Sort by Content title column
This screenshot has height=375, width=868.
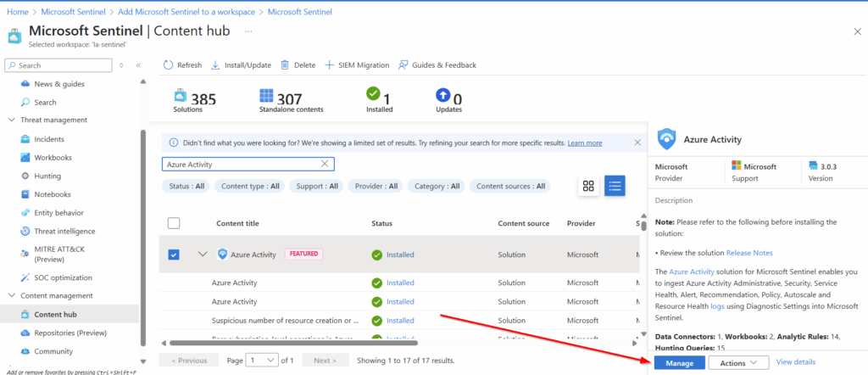tap(237, 223)
